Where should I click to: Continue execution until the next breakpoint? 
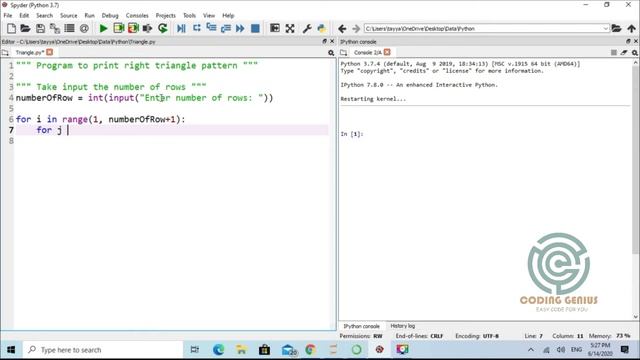[240, 28]
